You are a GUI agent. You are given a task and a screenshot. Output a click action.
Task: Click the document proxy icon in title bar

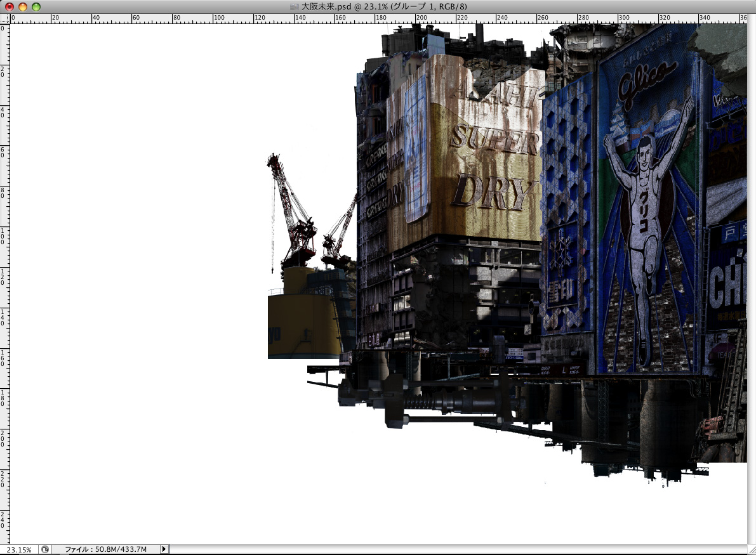pos(294,7)
